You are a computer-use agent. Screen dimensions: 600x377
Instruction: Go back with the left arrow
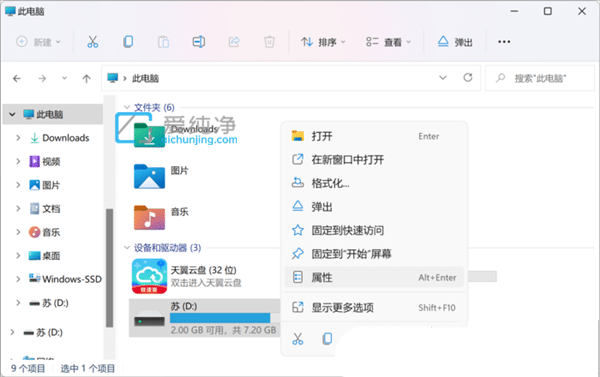click(x=17, y=78)
